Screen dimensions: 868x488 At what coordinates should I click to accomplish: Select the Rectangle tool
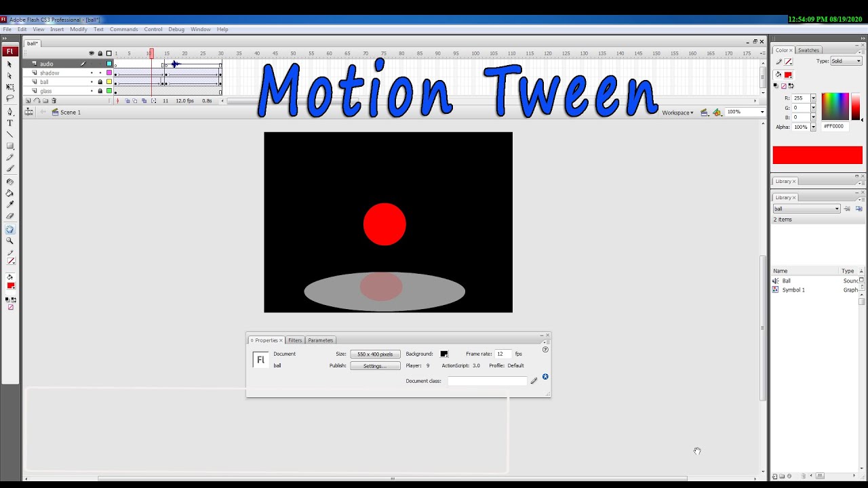click(9, 146)
